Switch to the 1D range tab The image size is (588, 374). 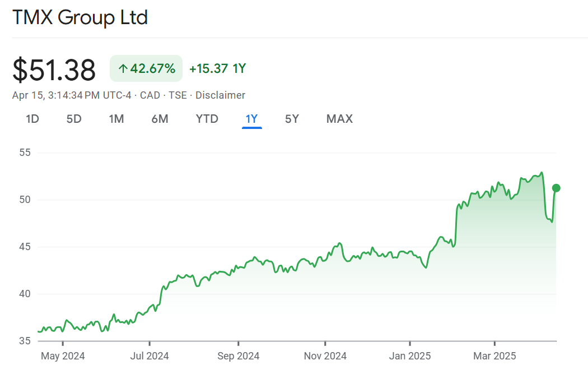coord(32,119)
